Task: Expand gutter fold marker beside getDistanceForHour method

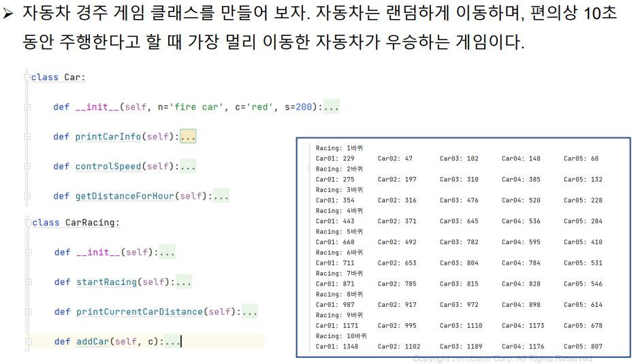Action: click(28, 196)
